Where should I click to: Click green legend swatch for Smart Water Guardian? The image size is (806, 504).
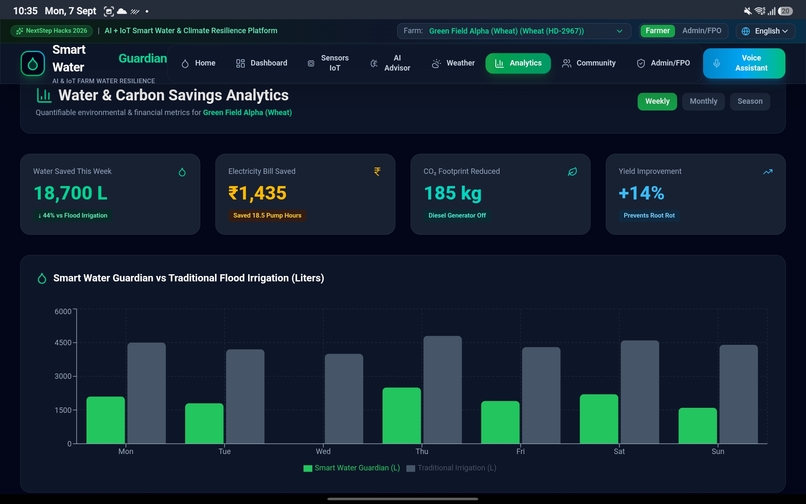point(307,469)
